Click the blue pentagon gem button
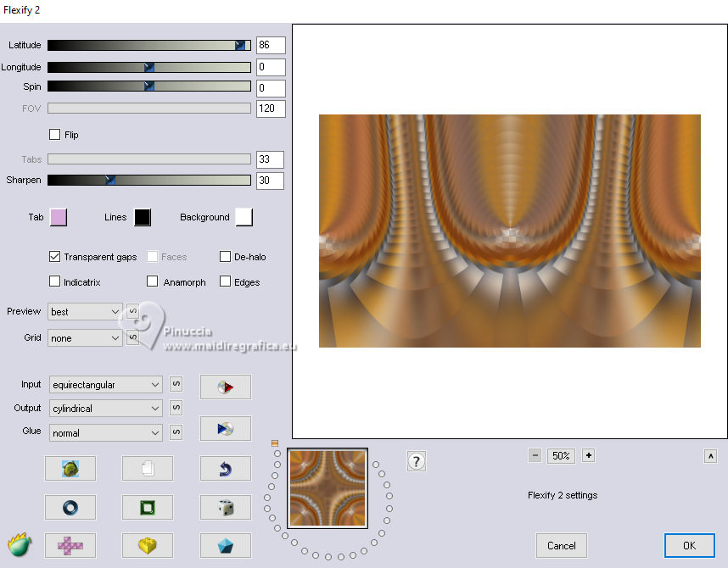 (x=225, y=545)
